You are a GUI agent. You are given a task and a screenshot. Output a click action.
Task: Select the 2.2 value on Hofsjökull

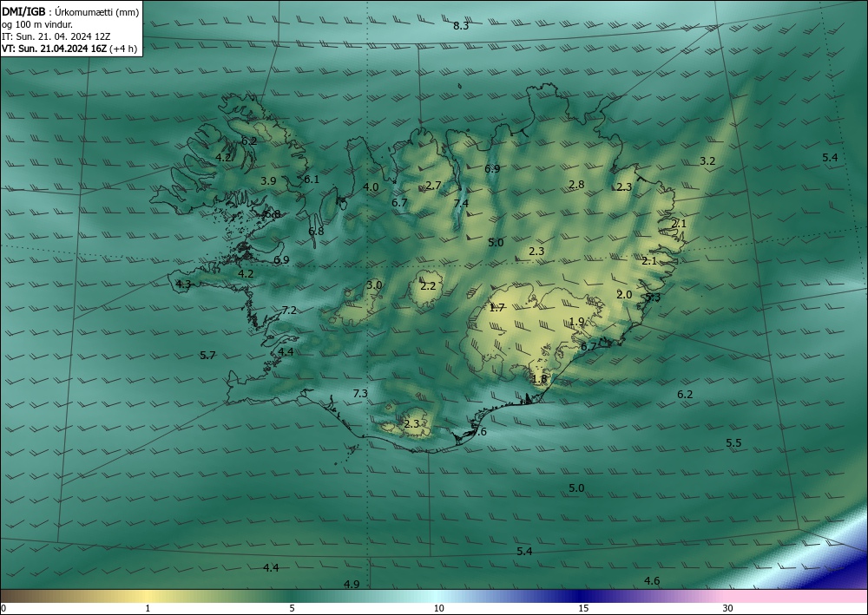(x=428, y=286)
